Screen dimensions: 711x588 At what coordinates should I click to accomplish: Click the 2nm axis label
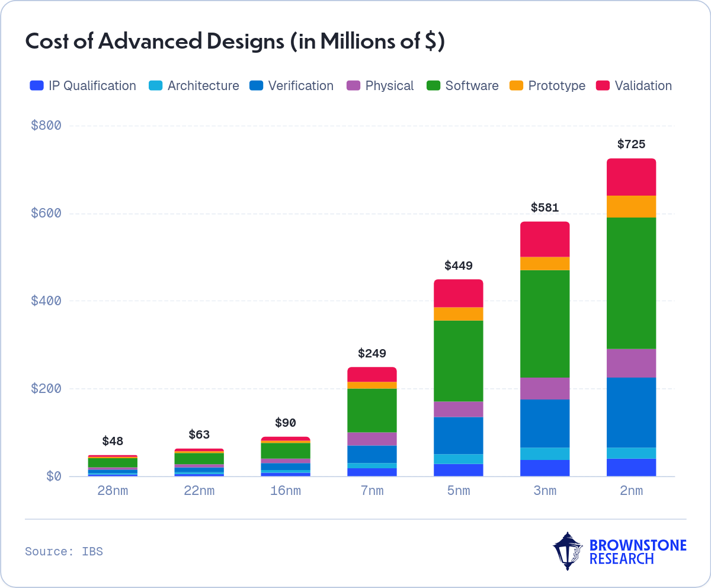tap(631, 491)
